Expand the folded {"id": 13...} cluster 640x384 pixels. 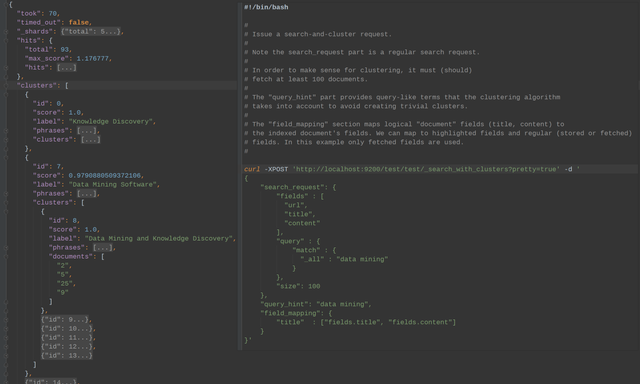[67, 355]
